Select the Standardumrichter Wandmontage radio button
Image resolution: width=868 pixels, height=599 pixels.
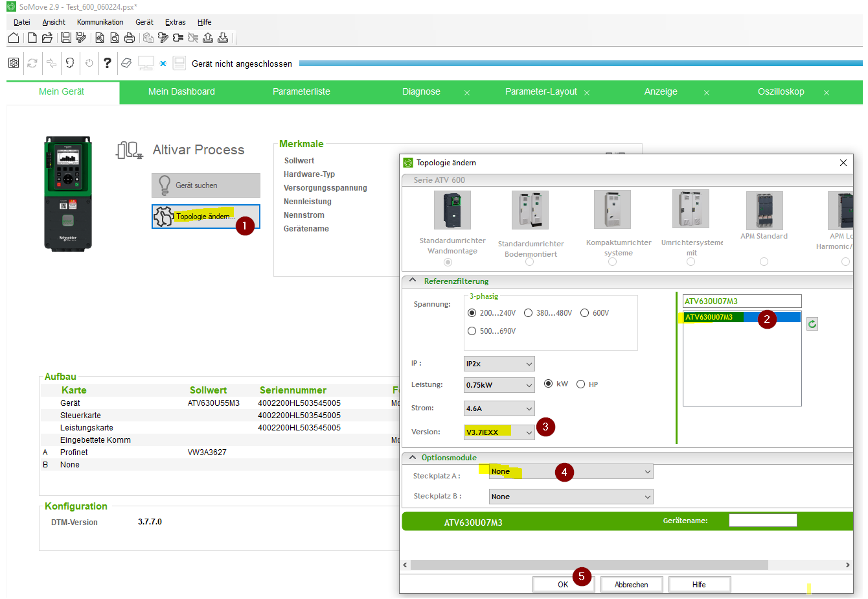tap(448, 262)
